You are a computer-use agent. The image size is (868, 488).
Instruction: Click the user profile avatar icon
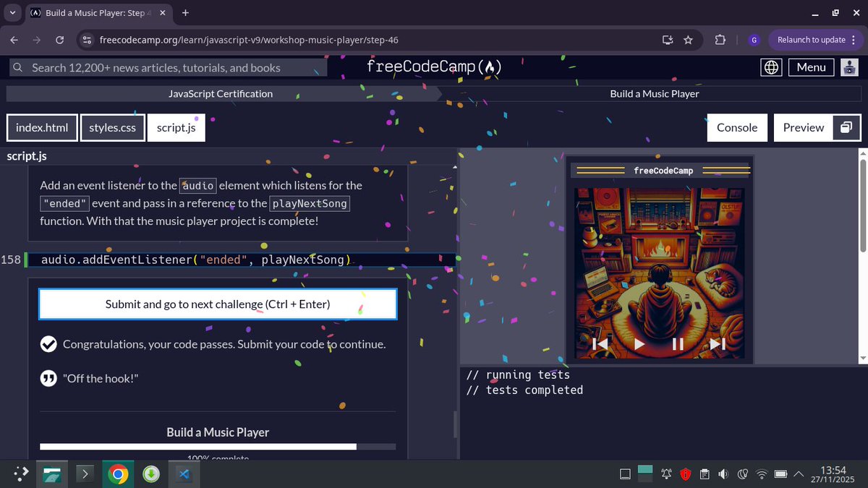coord(849,67)
